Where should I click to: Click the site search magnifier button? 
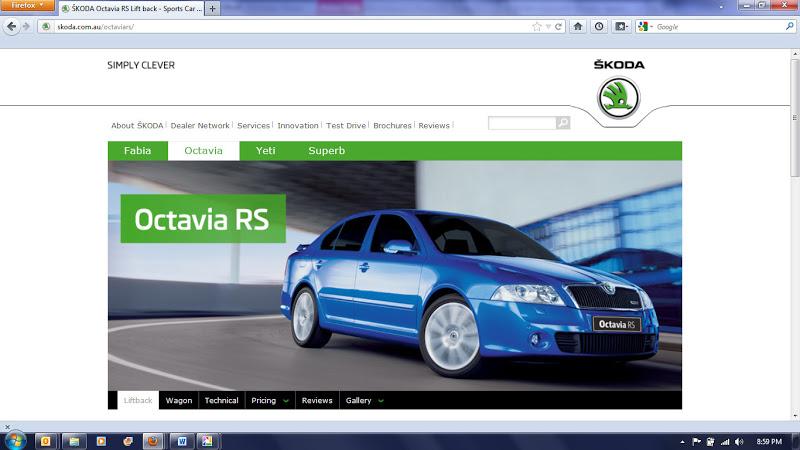pos(563,123)
